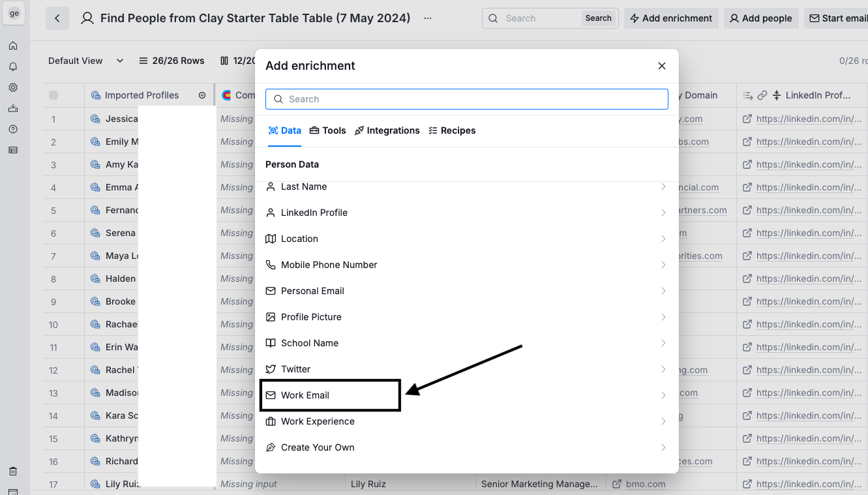Switch to the Recipes tab

(452, 130)
